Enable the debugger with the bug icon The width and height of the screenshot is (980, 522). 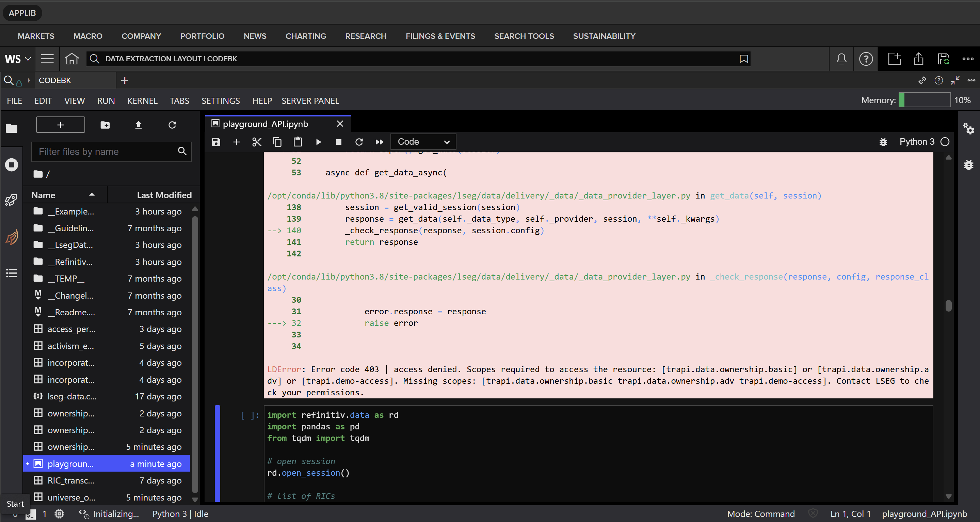[x=883, y=142]
